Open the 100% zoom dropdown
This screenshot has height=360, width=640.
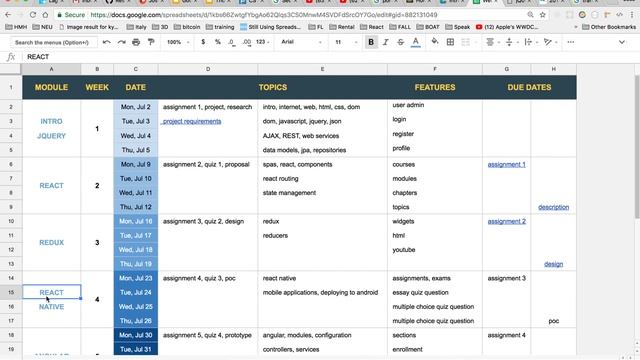(x=178, y=42)
